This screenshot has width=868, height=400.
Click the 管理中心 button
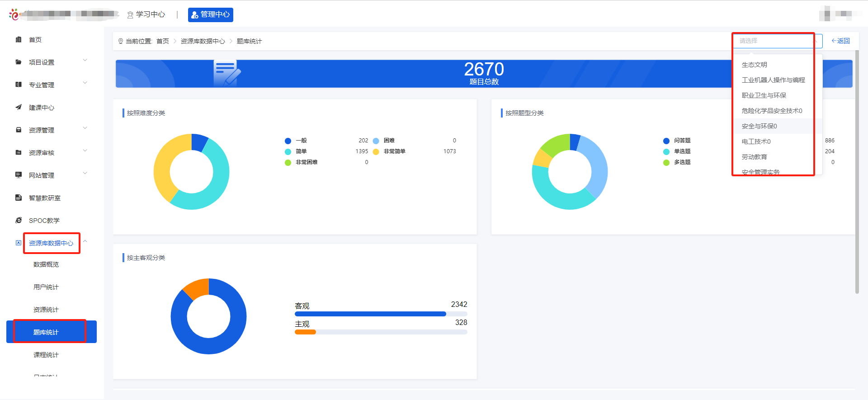point(211,14)
